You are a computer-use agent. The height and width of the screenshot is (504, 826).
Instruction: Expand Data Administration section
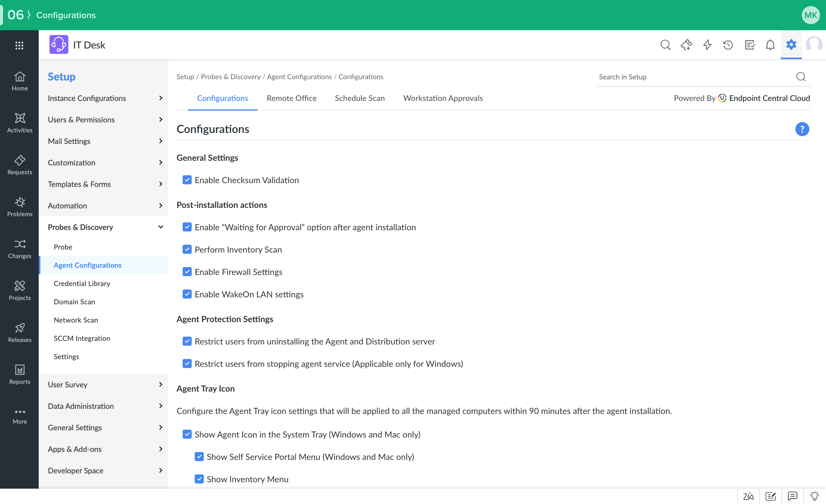click(x=104, y=406)
